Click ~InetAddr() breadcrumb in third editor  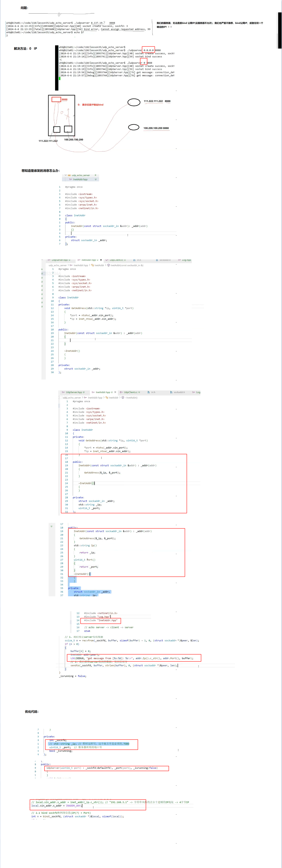coord(131,398)
